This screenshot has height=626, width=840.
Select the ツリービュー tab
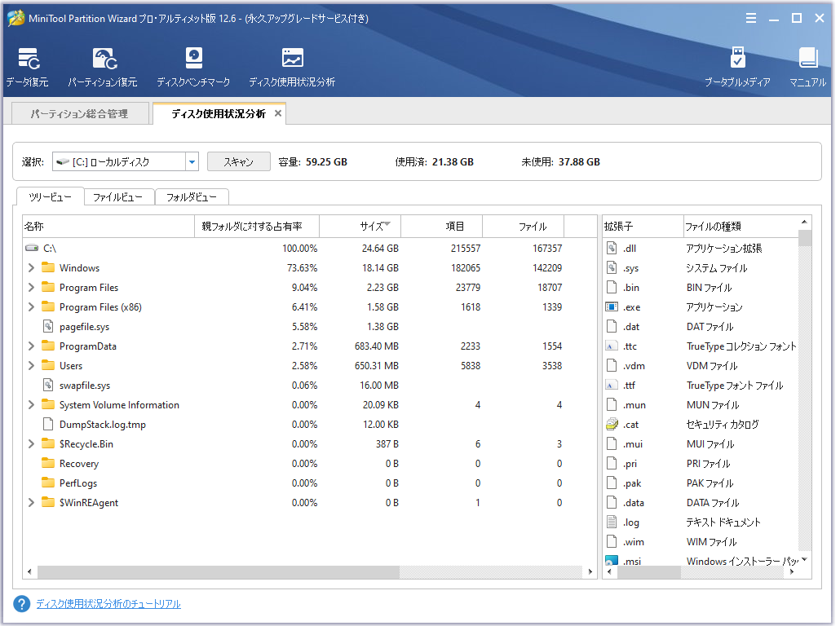click(x=51, y=196)
